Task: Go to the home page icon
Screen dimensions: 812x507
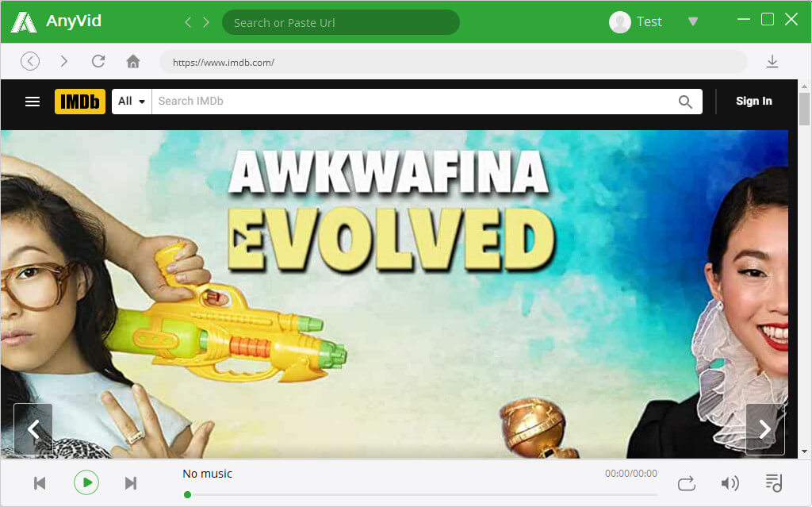Action: (x=133, y=61)
